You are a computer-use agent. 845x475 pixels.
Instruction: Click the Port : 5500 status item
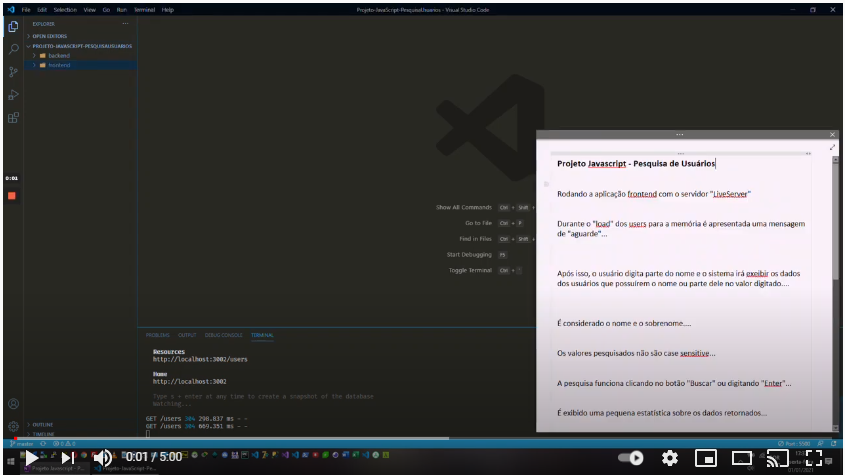[x=794, y=444]
